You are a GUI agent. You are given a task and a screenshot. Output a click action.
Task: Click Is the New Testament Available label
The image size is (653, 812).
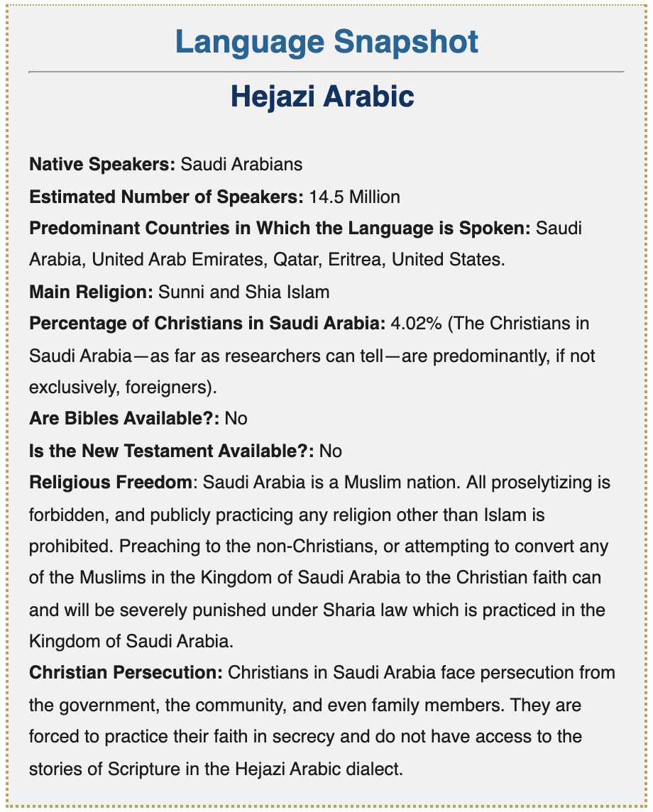click(x=172, y=451)
